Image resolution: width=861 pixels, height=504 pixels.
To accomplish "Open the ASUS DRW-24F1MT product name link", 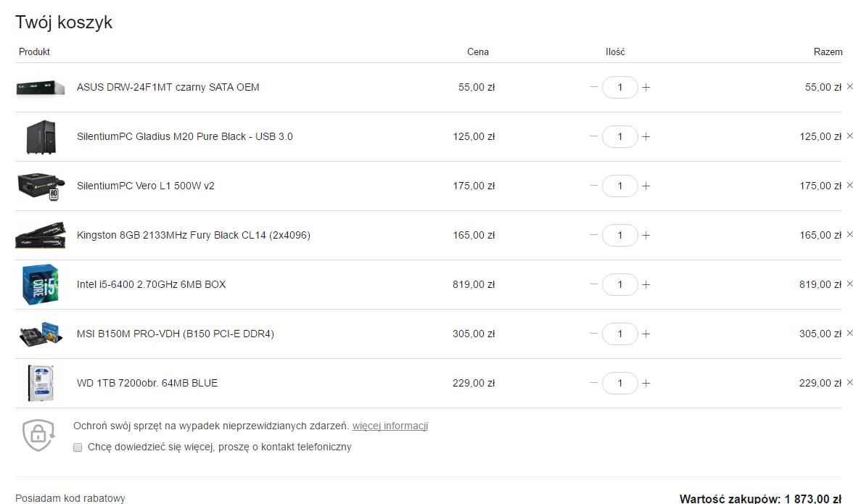I will tap(168, 87).
